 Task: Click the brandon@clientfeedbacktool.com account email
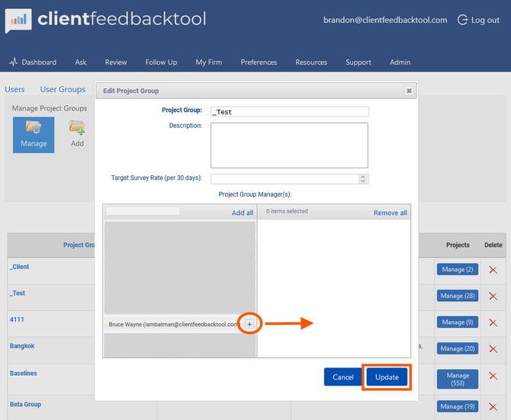tap(385, 20)
